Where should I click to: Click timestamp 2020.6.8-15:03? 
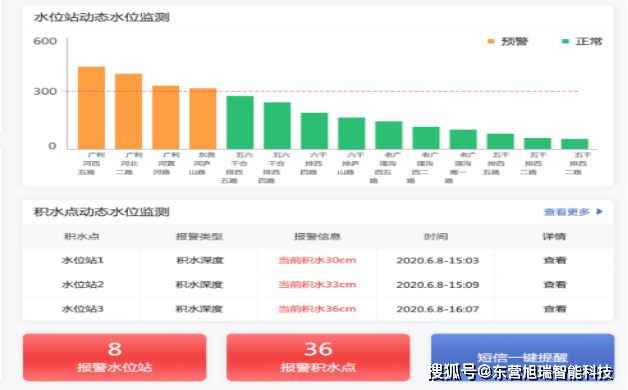(438, 261)
